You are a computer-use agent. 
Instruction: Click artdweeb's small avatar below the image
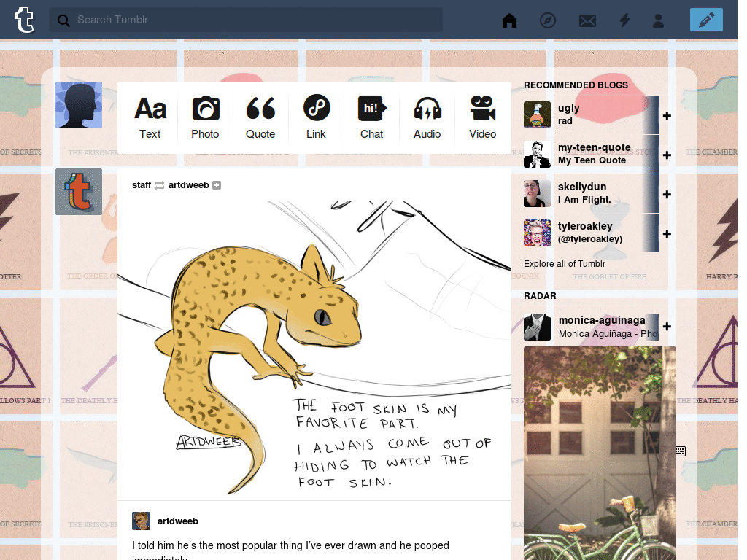141,521
